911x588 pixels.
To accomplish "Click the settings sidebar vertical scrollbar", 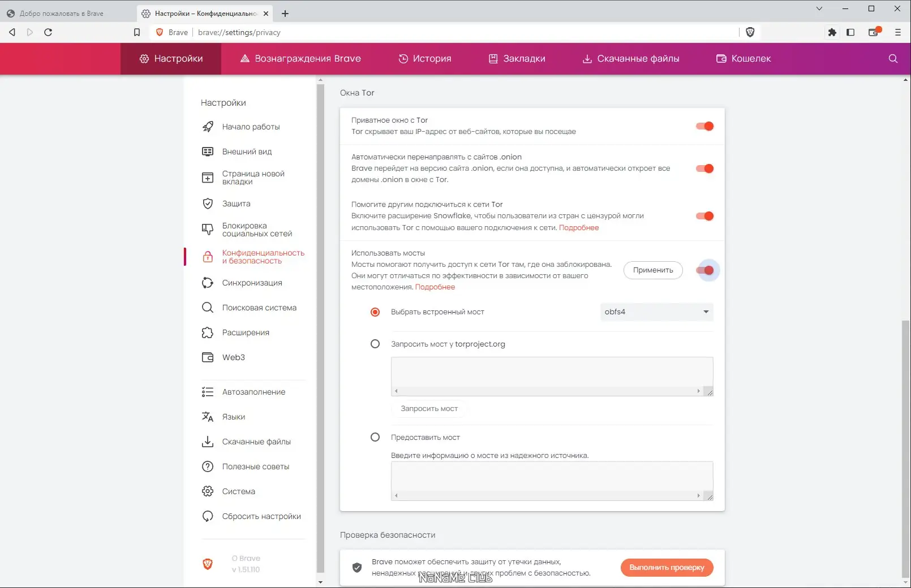I will pyautogui.click(x=321, y=328).
